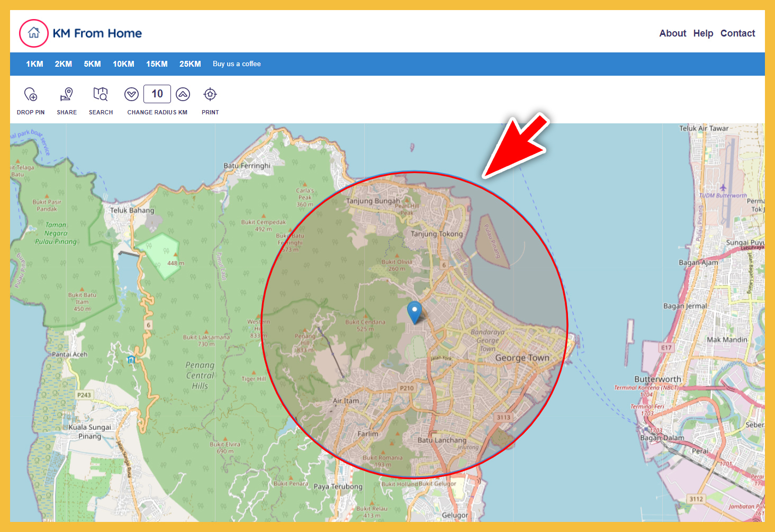This screenshot has height=532, width=775.
Task: Open the Share map icon
Action: click(67, 95)
